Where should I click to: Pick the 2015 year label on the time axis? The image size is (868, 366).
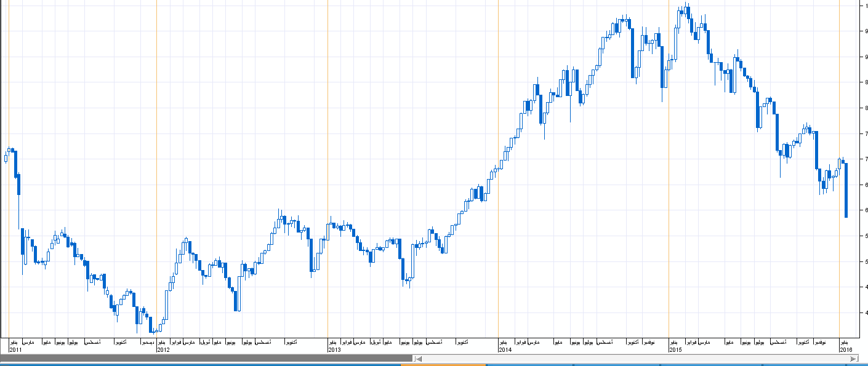point(675,349)
